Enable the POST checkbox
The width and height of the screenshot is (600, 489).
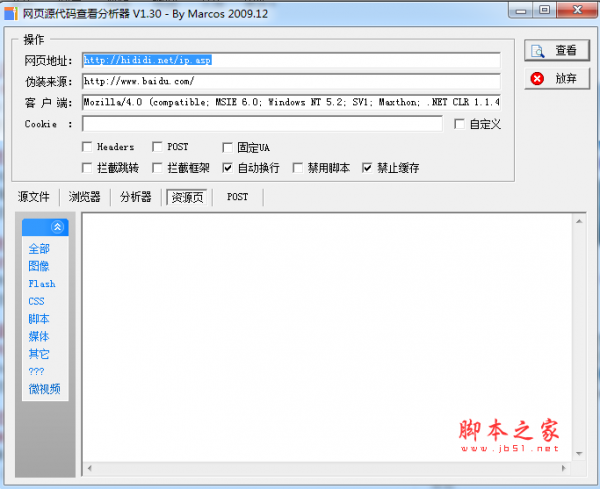pos(157,147)
